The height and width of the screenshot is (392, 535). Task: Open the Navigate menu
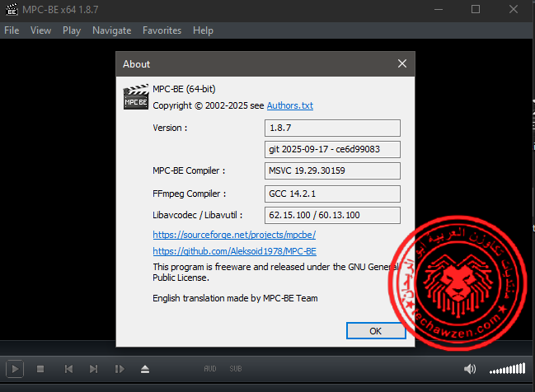(x=112, y=30)
